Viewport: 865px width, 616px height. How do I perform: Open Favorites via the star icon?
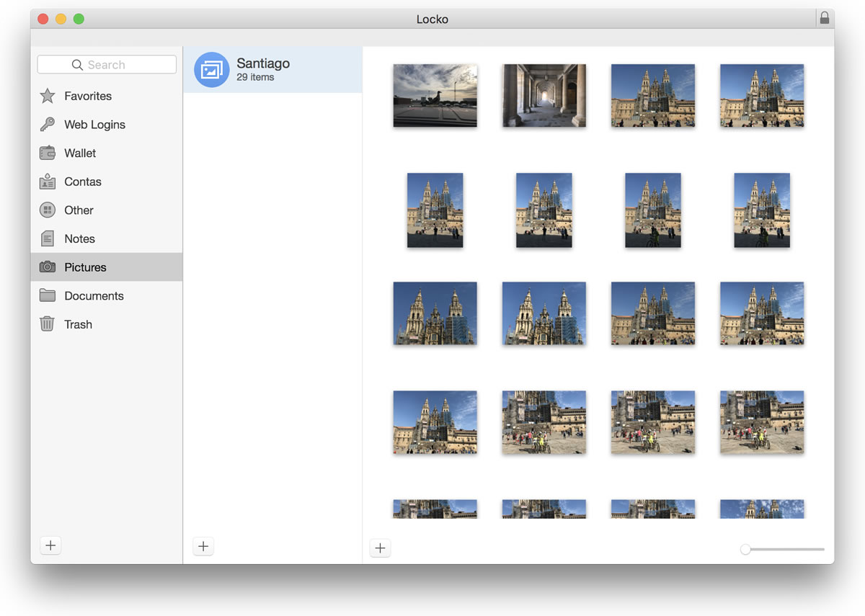click(48, 96)
